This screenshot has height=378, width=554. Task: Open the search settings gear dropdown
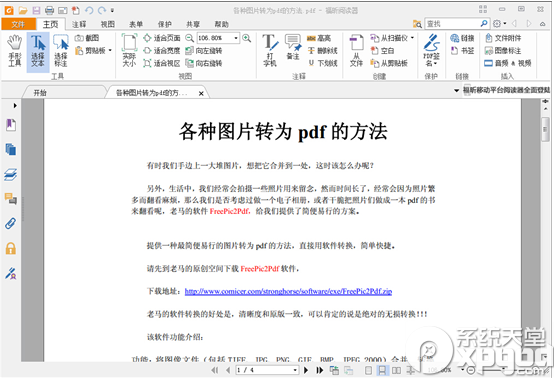500,24
